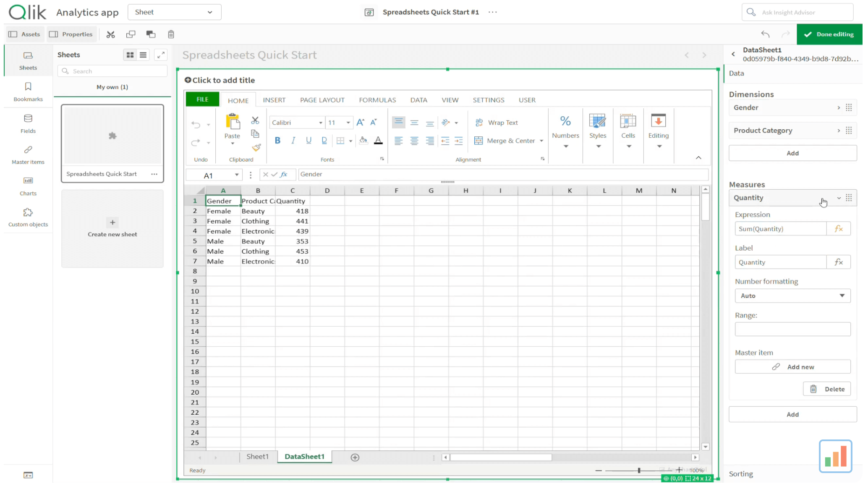The width and height of the screenshot is (868, 489).
Task: Toggle bold formatting
Action: [x=277, y=141]
